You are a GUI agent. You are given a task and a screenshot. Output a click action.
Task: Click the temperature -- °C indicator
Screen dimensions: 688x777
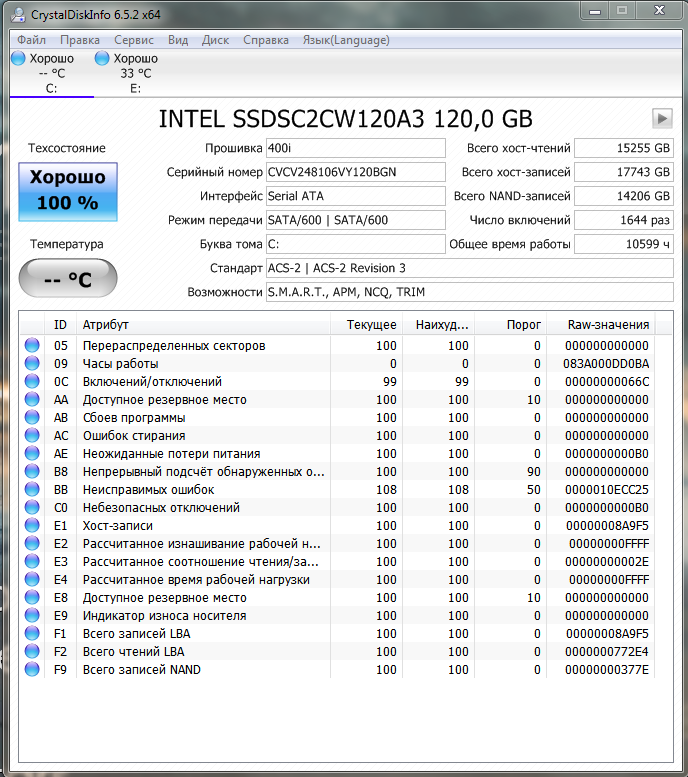click(68, 278)
